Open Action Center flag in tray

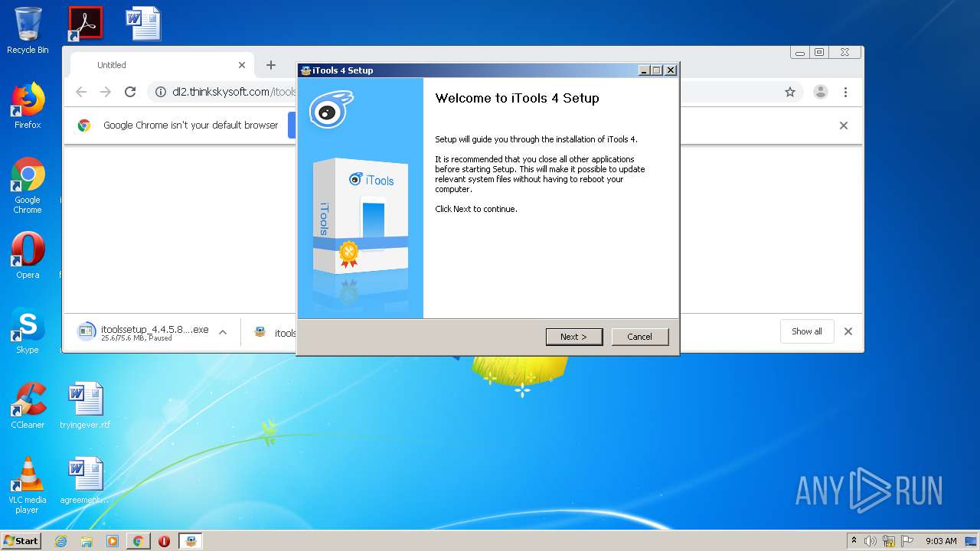[907, 541]
